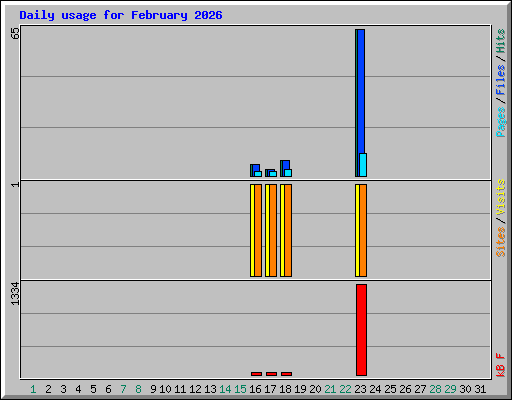This screenshot has height=400, width=512.
Task: Click day label "24" on the x-axis
Action: (375, 389)
